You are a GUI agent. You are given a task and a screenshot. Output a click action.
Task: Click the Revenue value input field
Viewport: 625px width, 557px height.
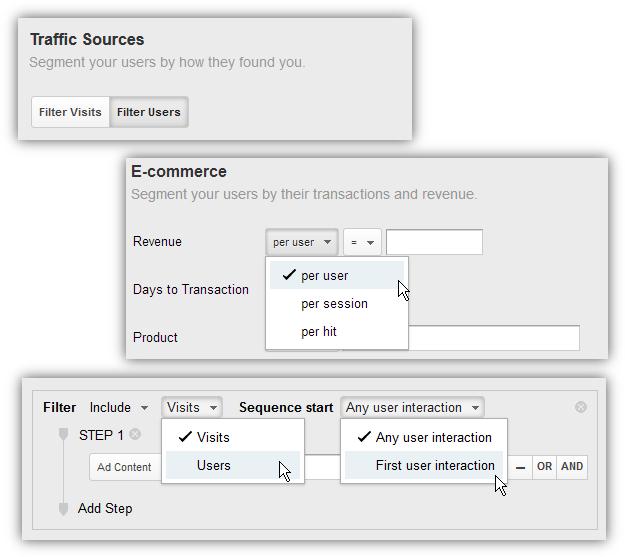point(434,242)
